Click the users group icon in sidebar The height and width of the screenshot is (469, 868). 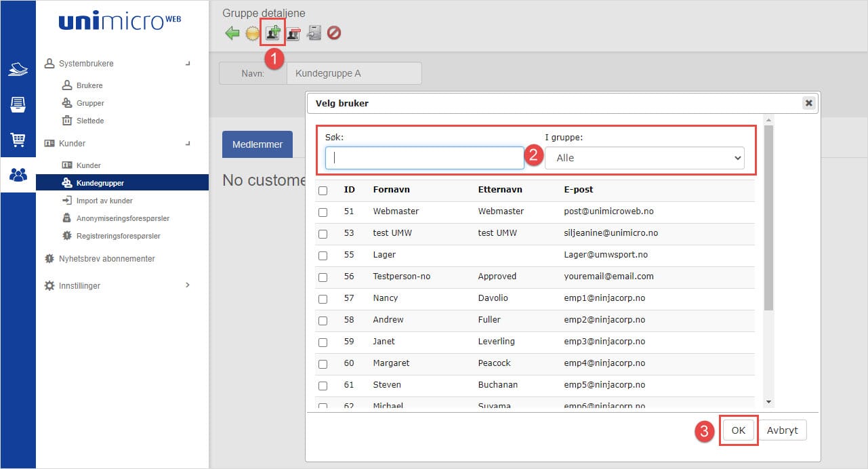[x=18, y=175]
